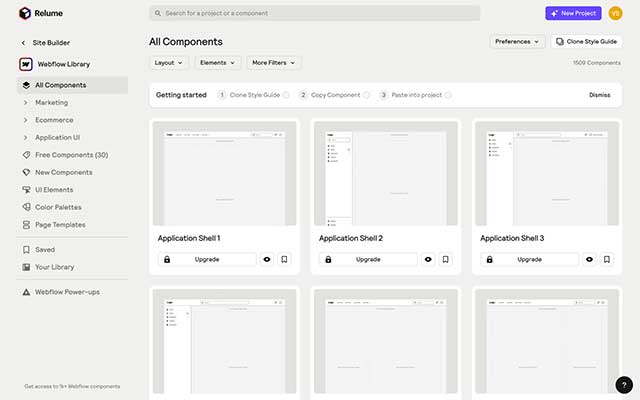This screenshot has height=400, width=640.
Task: Open the help question mark button
Action: pos(624,384)
